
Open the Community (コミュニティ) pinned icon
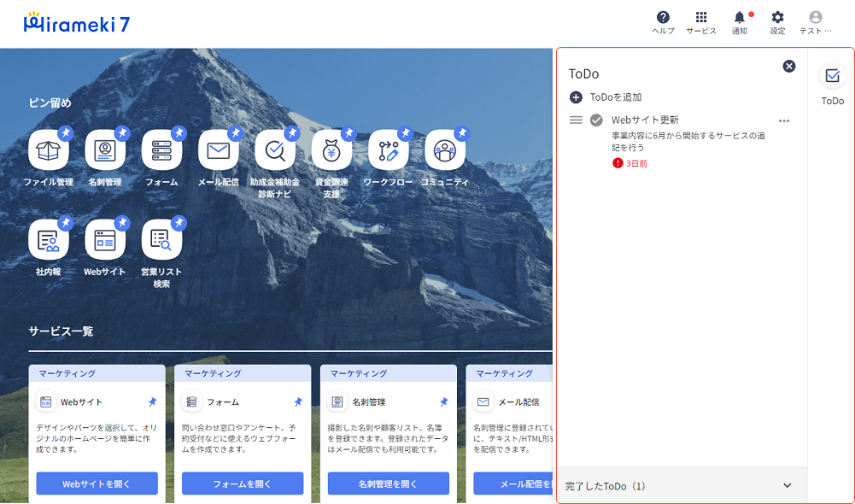444,151
